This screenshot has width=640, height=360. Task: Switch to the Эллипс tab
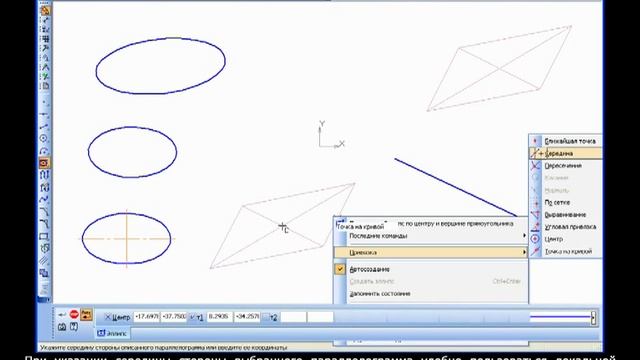coord(112,333)
